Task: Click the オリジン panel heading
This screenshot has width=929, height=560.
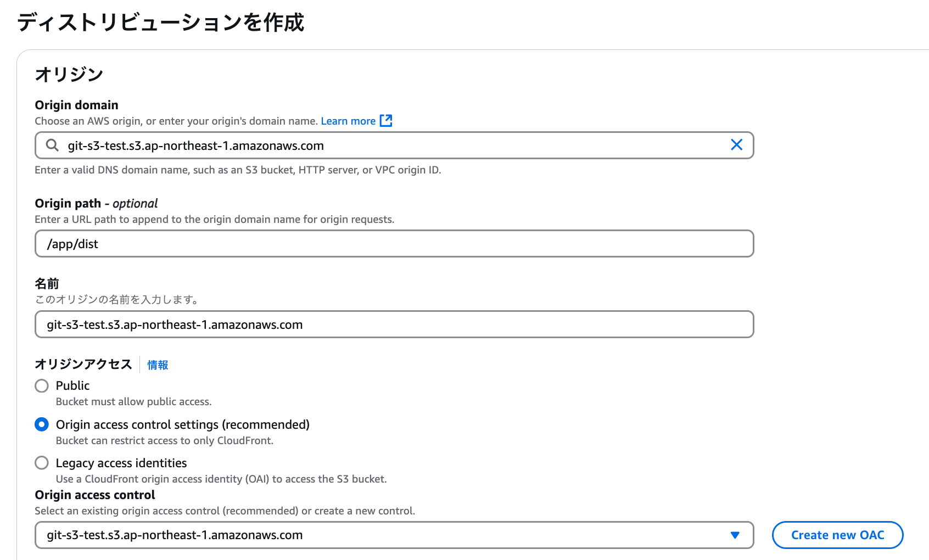Action: pyautogui.click(x=69, y=75)
